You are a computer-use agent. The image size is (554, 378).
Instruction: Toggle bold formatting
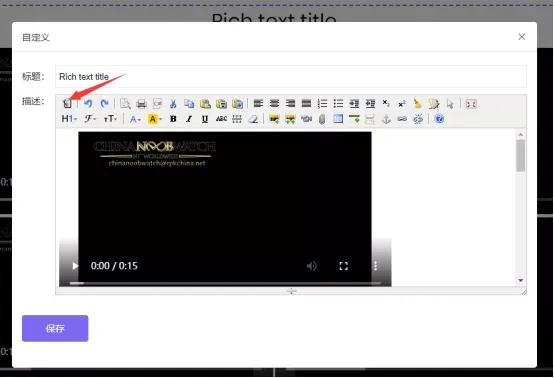(x=173, y=119)
